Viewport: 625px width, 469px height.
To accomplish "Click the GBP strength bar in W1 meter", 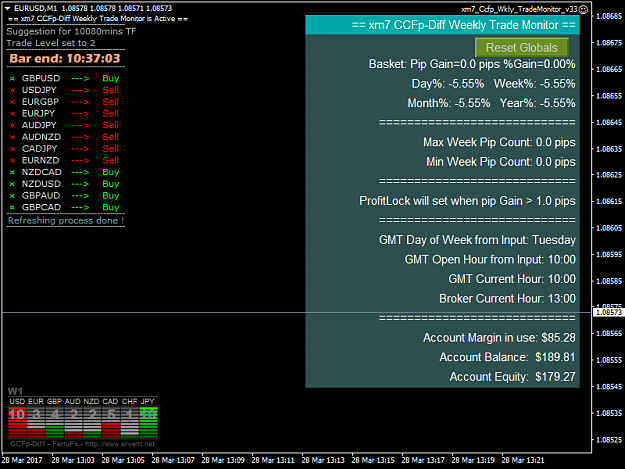I will click(x=55, y=422).
